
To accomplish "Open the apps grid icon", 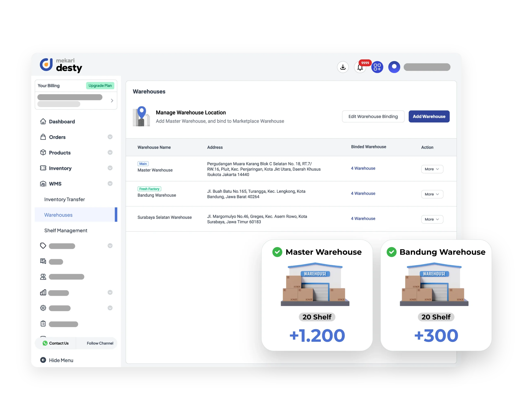I will click(x=377, y=67).
